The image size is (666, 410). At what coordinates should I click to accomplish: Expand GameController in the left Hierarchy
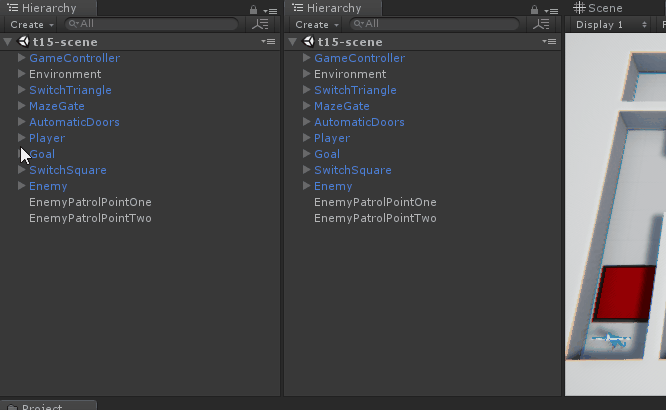pyautogui.click(x=22, y=58)
